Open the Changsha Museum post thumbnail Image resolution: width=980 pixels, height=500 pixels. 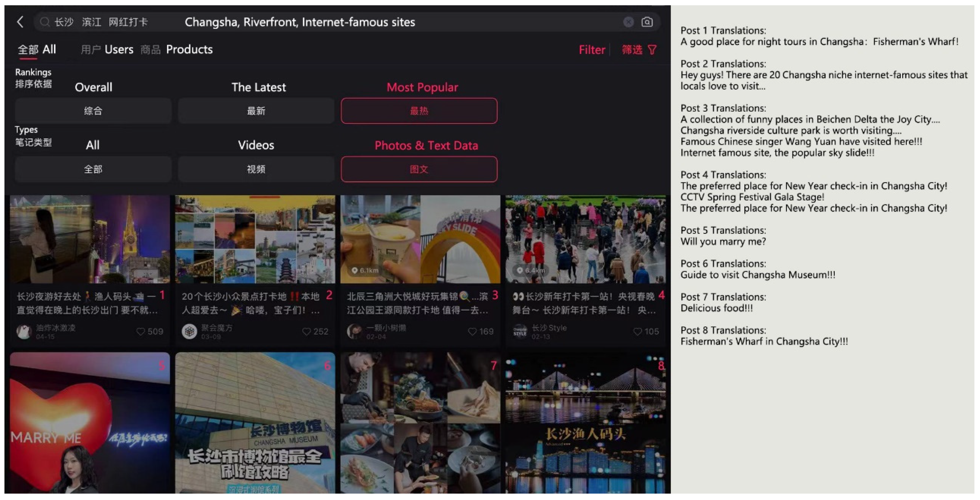click(255, 422)
